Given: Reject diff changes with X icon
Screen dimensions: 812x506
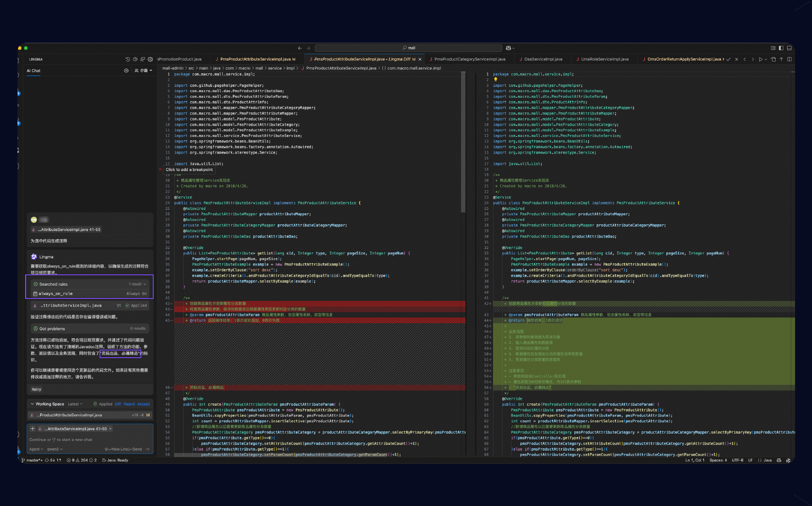Looking at the screenshot, I should [x=736, y=59].
